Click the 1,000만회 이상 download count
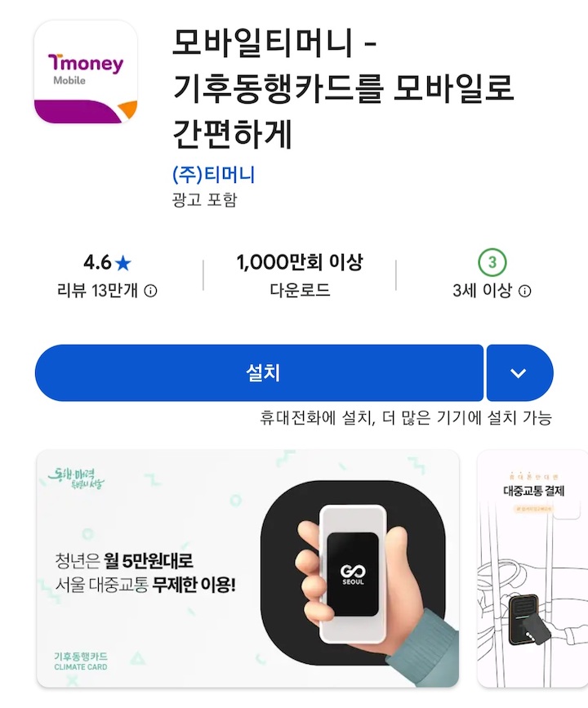588x708 pixels. click(300, 262)
